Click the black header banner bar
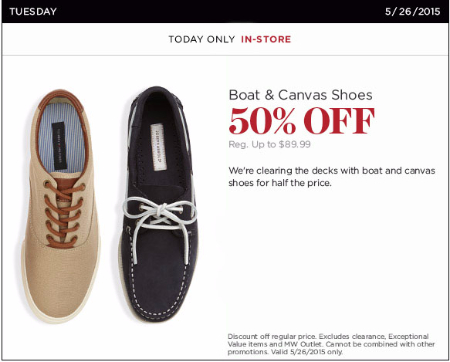Viewport: 450px width, 362px height. click(x=225, y=12)
